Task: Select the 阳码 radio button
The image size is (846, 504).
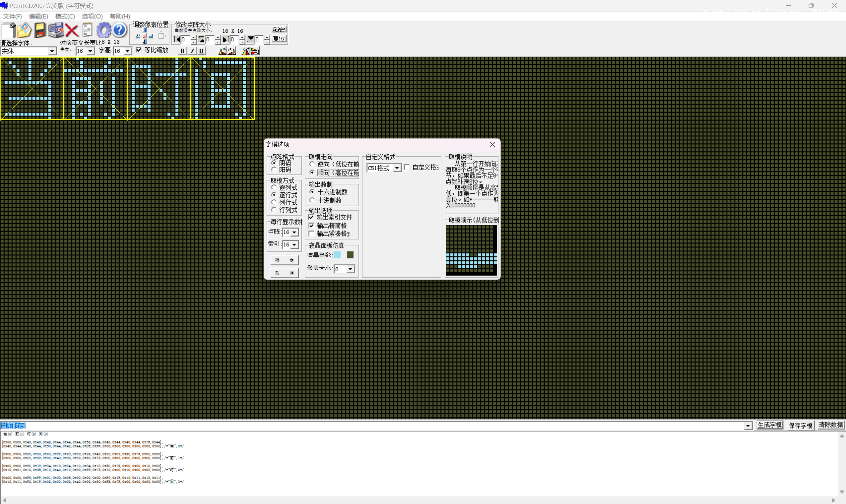Action: (x=274, y=170)
